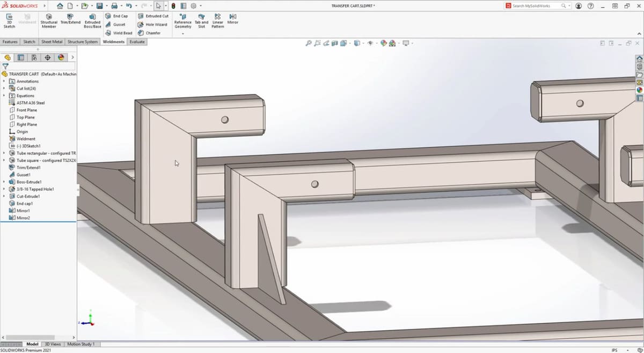The image size is (644, 353).
Task: Open the DimXpertManager tab
Action: point(48,57)
